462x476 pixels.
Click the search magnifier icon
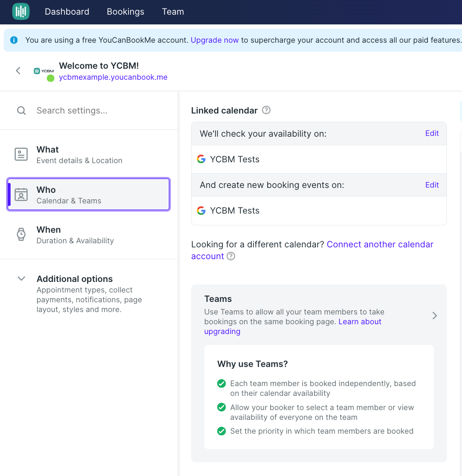21,111
